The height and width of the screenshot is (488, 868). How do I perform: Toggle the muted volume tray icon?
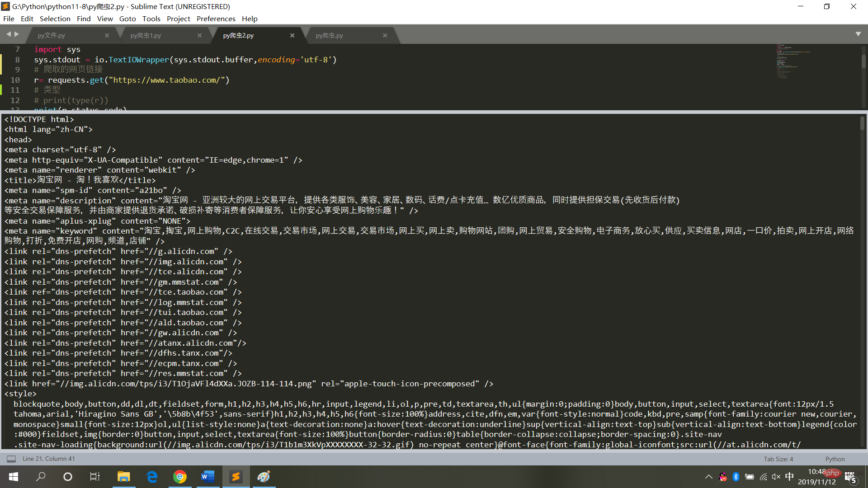click(776, 477)
